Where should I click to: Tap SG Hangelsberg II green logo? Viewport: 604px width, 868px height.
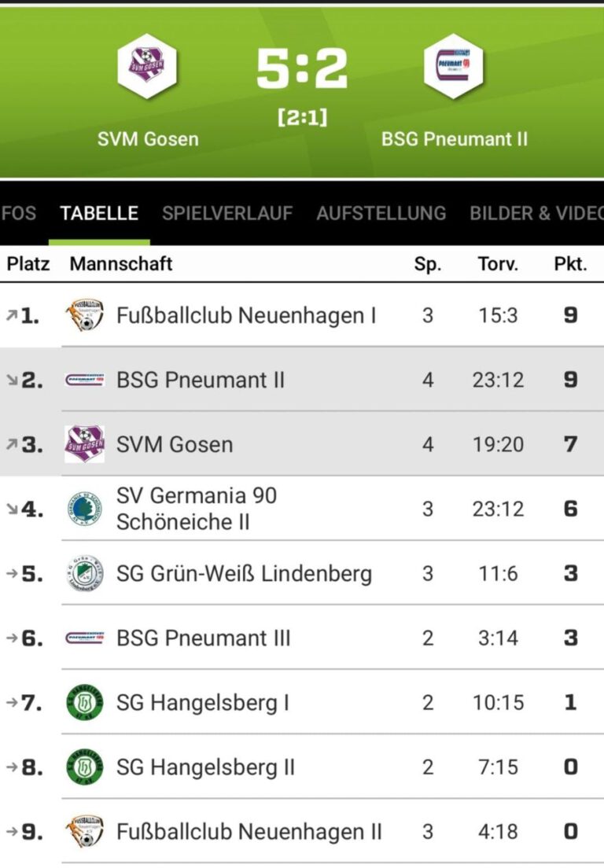[84, 767]
